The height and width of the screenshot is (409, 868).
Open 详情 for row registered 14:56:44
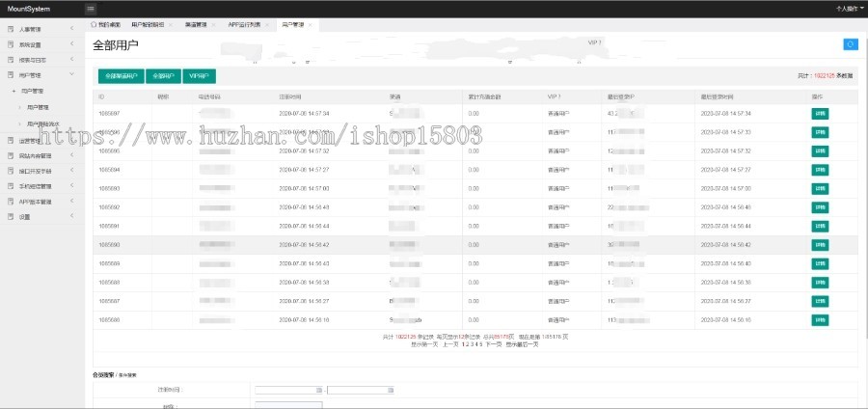820,227
